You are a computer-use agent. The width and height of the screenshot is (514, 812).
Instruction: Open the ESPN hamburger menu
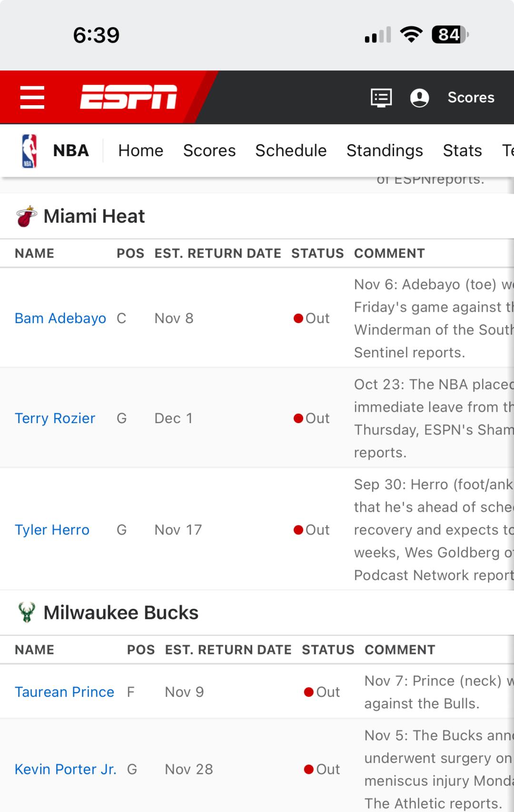pos(32,97)
